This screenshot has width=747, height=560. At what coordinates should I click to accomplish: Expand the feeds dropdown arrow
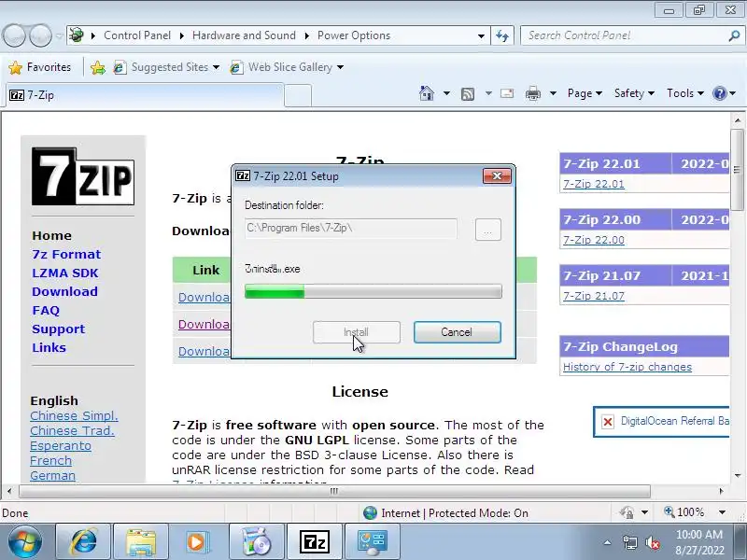pyautogui.click(x=488, y=94)
